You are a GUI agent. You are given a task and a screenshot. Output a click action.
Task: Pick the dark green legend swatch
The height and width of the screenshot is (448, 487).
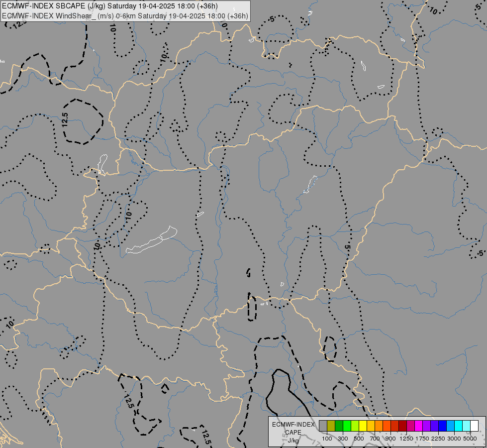339,426
